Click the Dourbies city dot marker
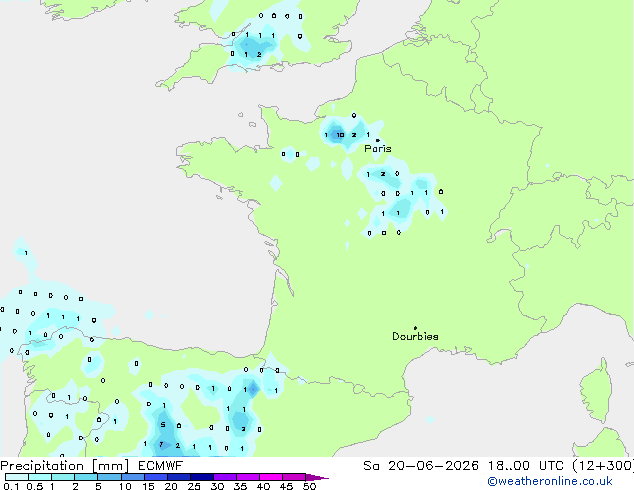634x490 pixels. point(415,328)
